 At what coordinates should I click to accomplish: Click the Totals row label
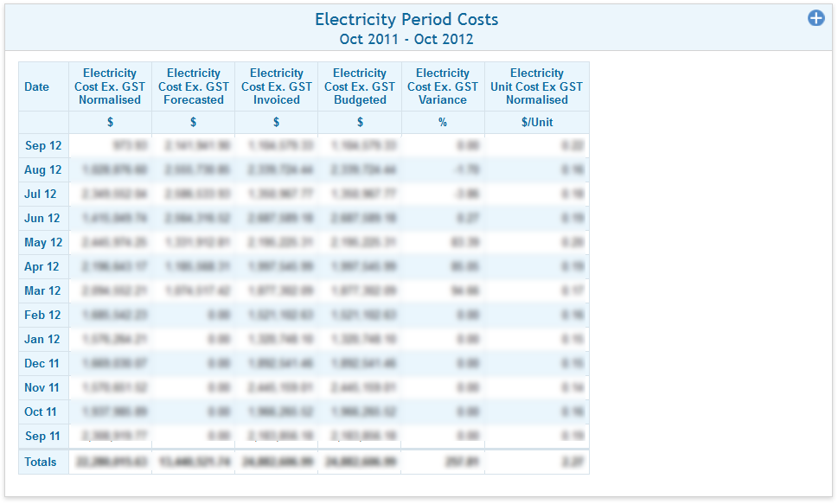pos(41,462)
